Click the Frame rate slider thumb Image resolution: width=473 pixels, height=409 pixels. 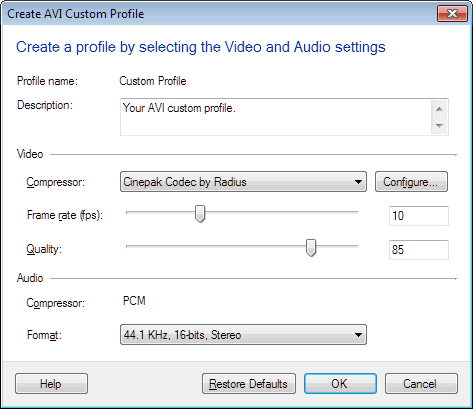(x=200, y=214)
